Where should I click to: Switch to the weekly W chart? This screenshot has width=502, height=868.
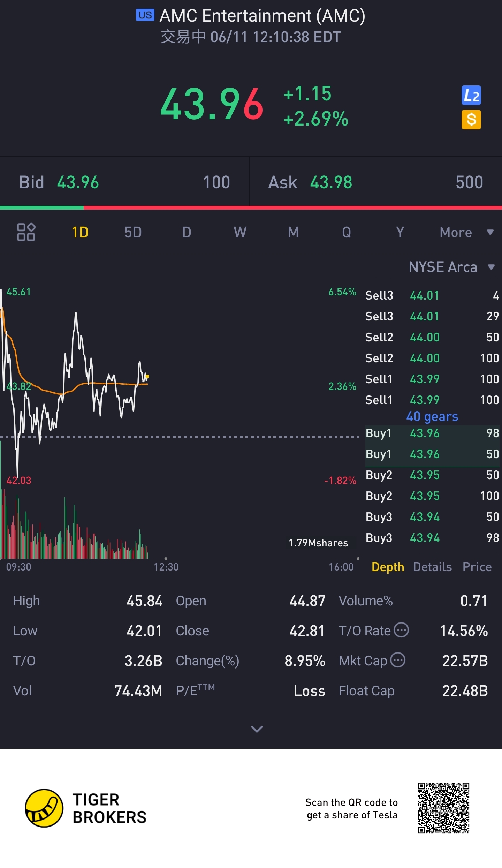click(x=240, y=232)
